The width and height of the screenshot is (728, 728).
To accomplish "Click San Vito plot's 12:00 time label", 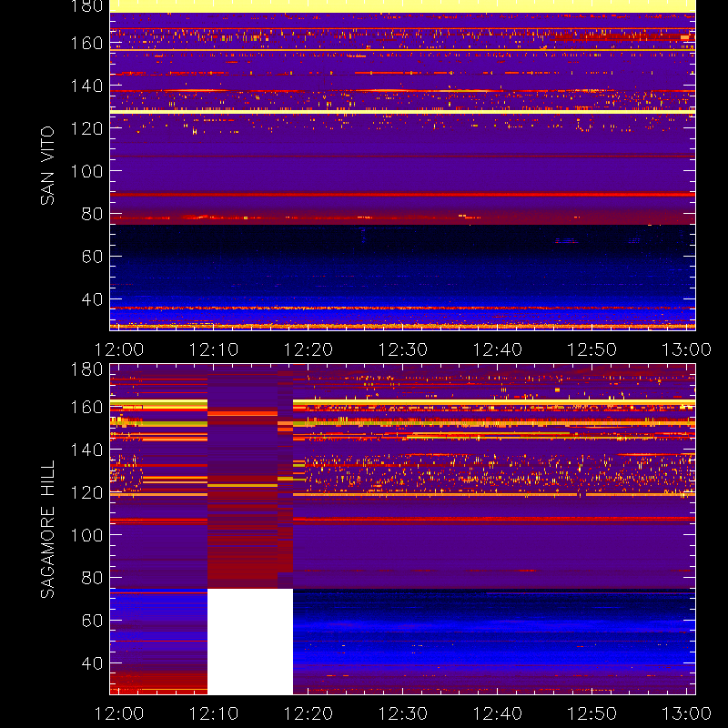I will [119, 349].
